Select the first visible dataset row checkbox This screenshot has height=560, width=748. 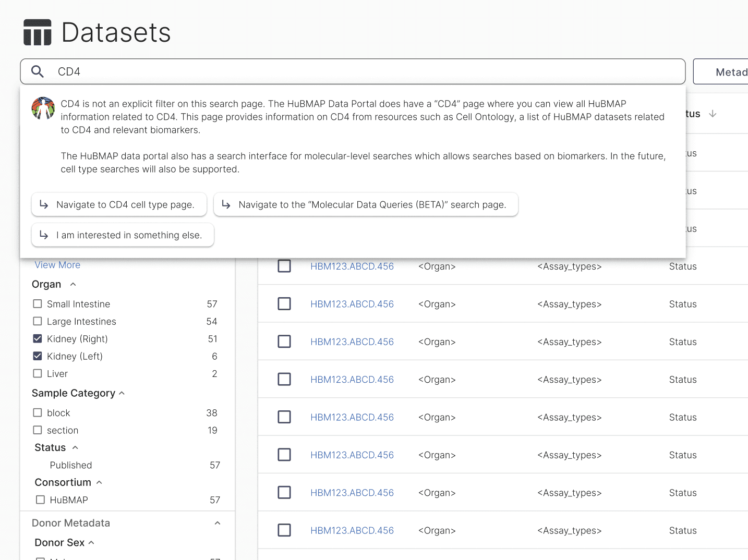tap(284, 266)
